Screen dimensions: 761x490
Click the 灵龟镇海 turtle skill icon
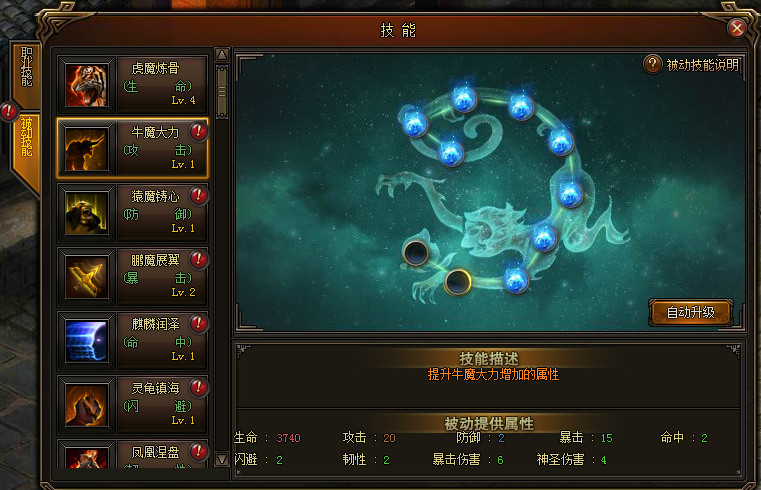[x=86, y=405]
